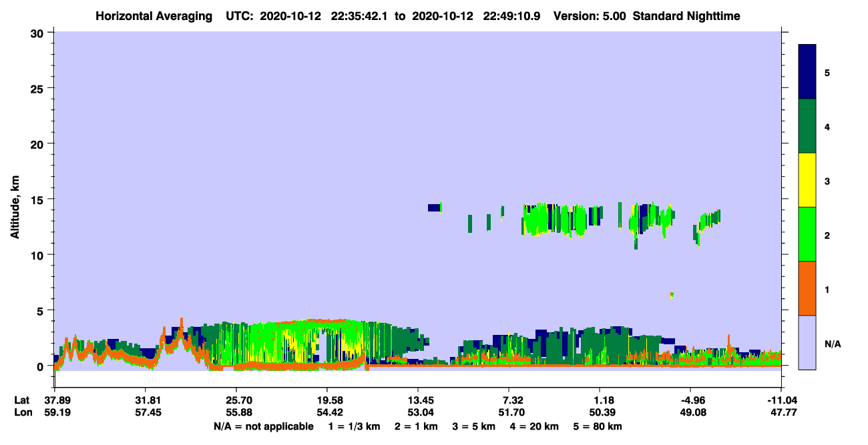Click the yellow colorbar segment labeled 3
The width and height of the screenshot is (868, 445).
tap(807, 180)
